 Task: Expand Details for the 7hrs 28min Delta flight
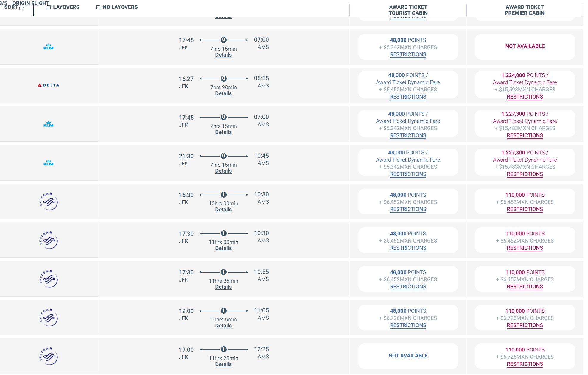click(224, 93)
